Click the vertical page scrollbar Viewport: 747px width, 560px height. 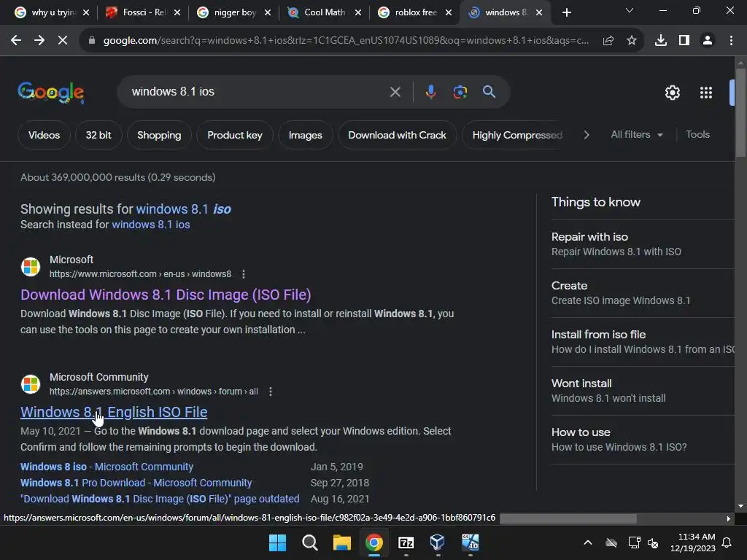coord(740,113)
